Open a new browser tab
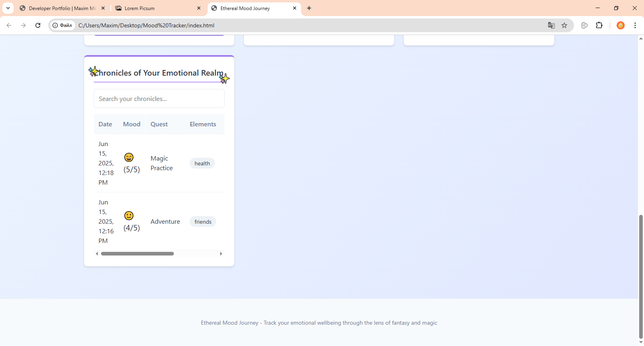This screenshot has height=346, width=644. (x=309, y=8)
